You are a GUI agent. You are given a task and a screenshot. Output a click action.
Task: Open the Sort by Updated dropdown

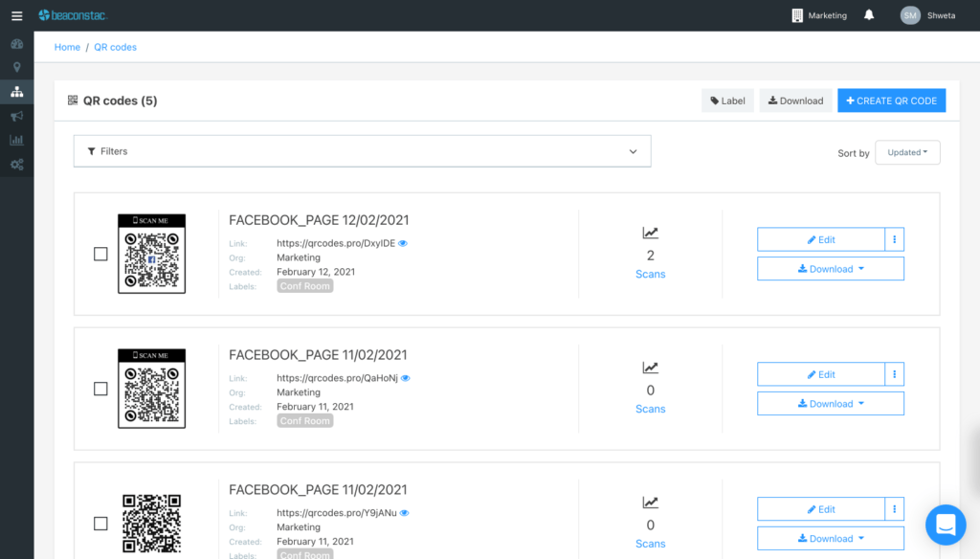[906, 151]
